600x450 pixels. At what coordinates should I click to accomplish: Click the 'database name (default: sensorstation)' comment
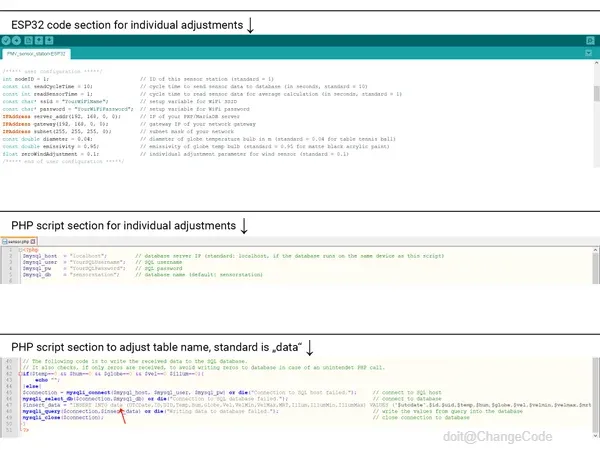coord(199,274)
